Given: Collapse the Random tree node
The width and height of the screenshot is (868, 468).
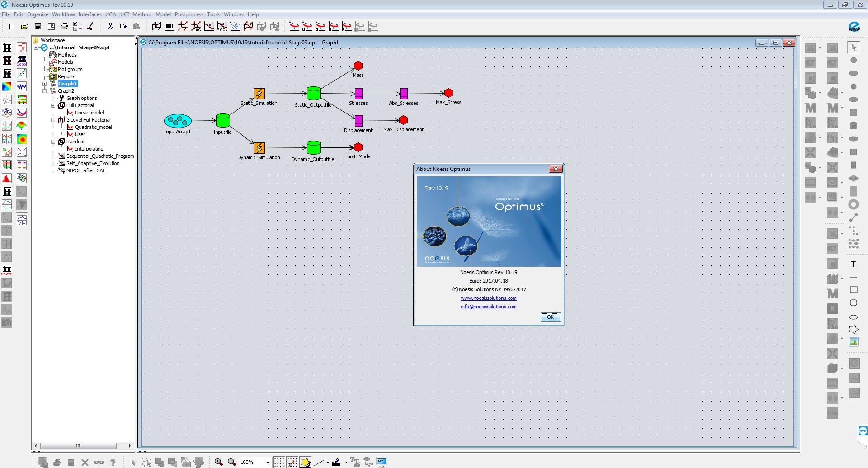Looking at the screenshot, I should (53, 142).
